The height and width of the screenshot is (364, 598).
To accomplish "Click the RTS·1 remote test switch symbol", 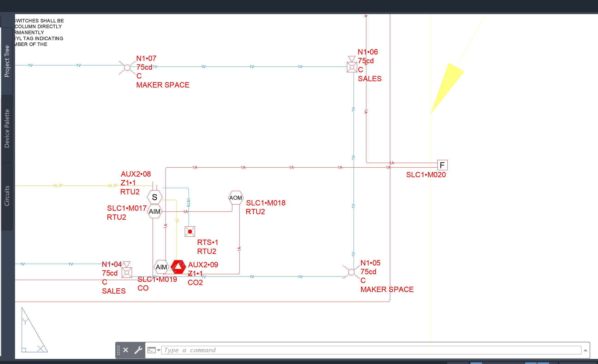I will point(190,232).
